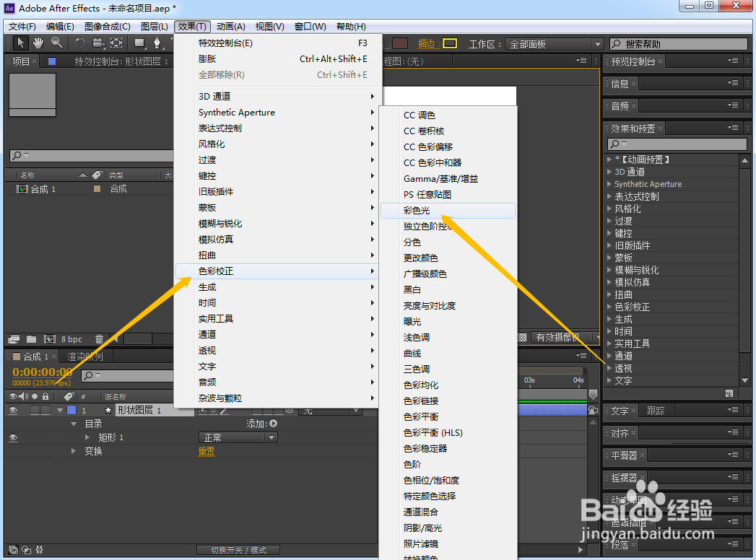
Task: Toggle the solo switch box of 形状图层 1
Action: coord(34,410)
